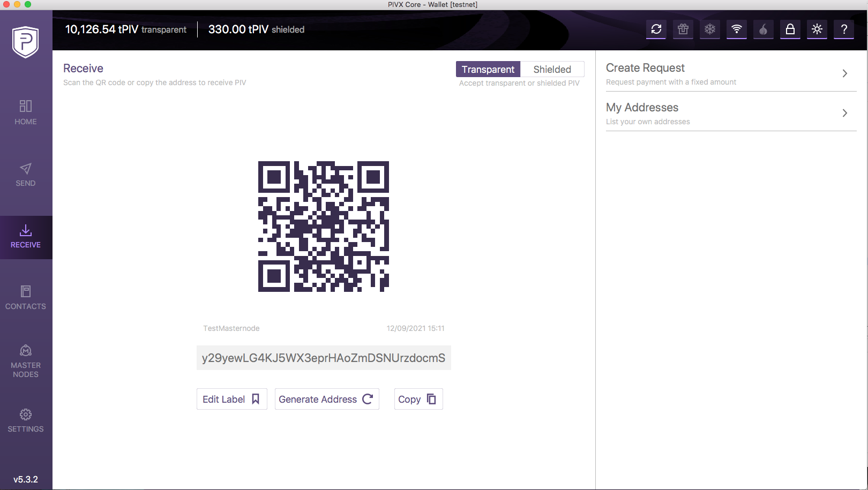Click the sync status icon
Image resolution: width=868 pixels, height=490 pixels.
(x=656, y=29)
